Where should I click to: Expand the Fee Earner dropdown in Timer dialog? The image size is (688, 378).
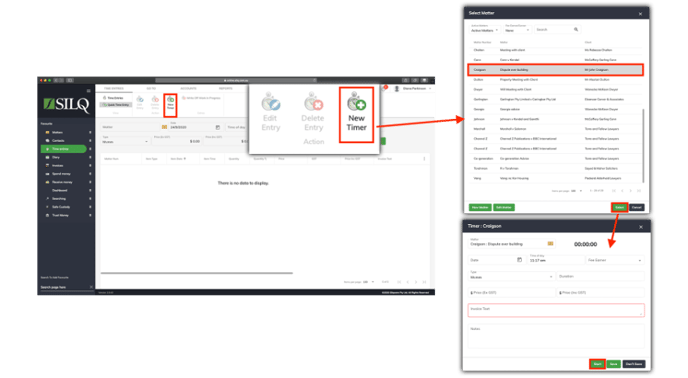615,260
